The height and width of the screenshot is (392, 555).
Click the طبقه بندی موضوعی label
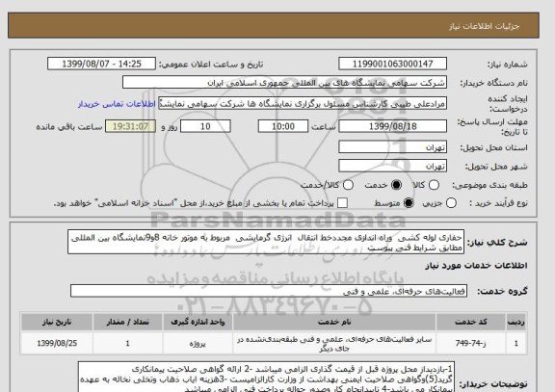489,185
